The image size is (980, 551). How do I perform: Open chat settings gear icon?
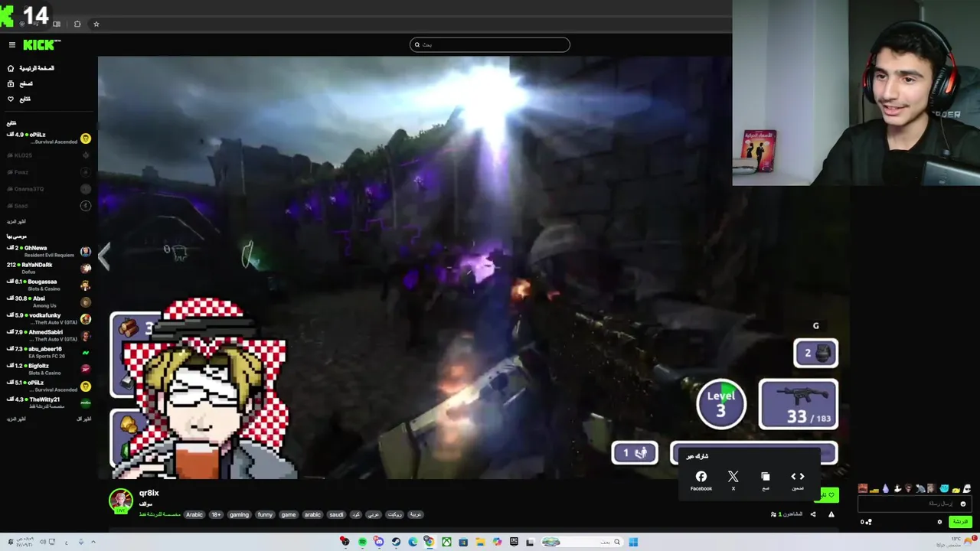pyautogui.click(x=939, y=522)
